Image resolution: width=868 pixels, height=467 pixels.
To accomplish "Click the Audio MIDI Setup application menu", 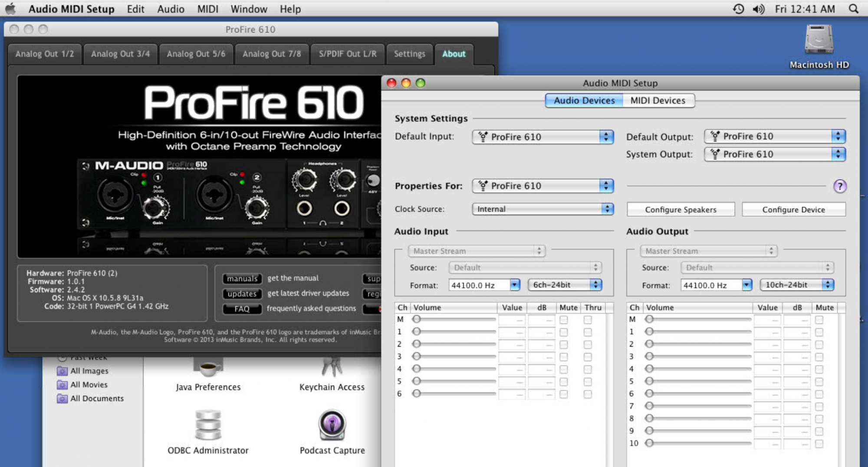I will click(71, 9).
